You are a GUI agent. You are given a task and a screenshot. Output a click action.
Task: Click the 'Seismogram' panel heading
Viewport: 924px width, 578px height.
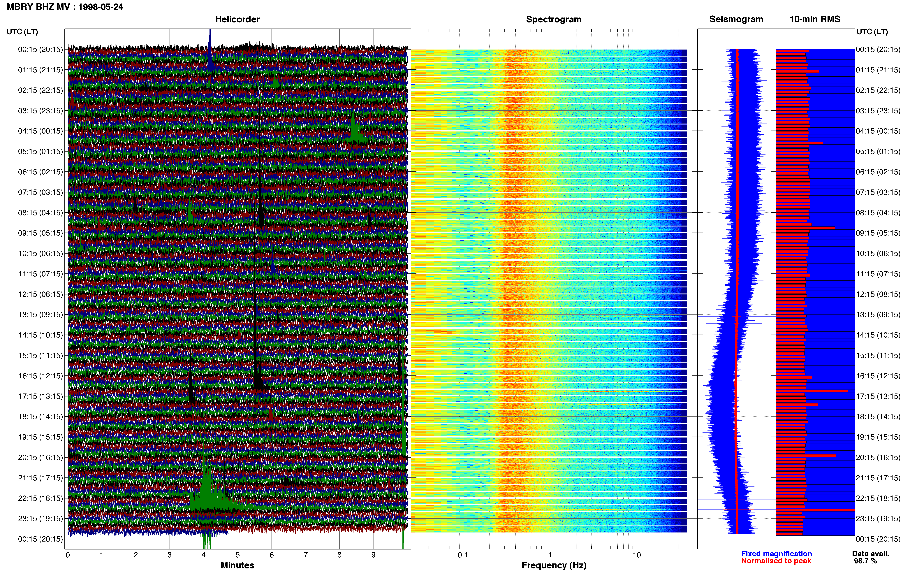(736, 20)
